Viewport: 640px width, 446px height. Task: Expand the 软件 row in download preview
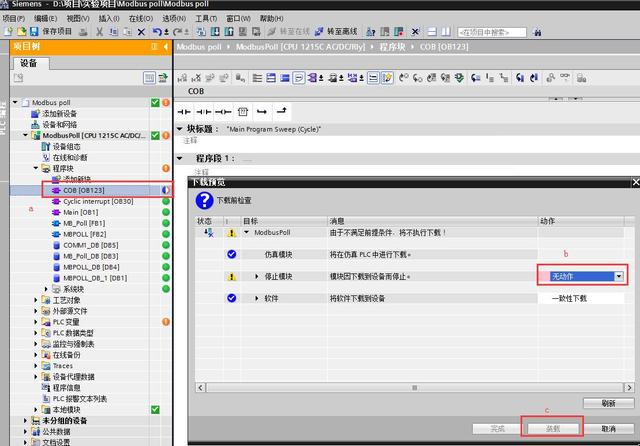pyautogui.click(x=256, y=298)
